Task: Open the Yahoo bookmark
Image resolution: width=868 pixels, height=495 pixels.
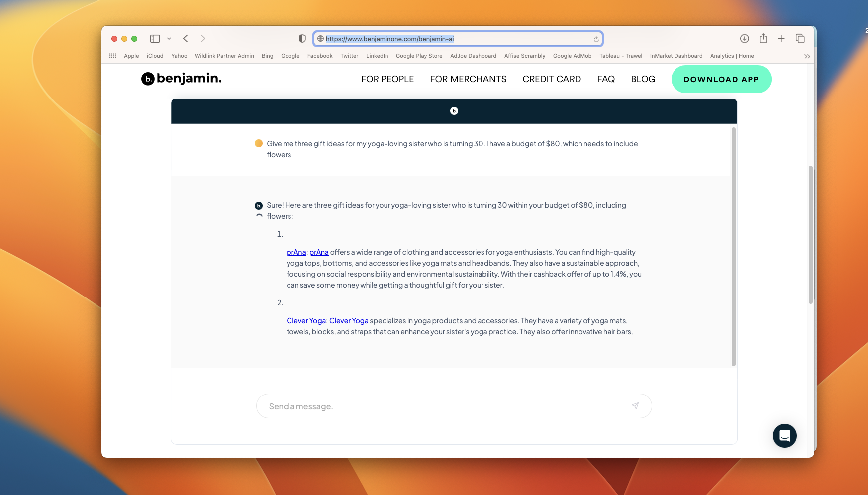Action: pos(179,56)
